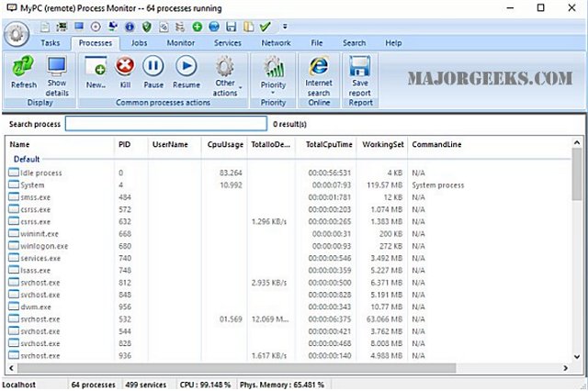Click the 64 processes status bar entry
588x391 pixels.
(94, 385)
